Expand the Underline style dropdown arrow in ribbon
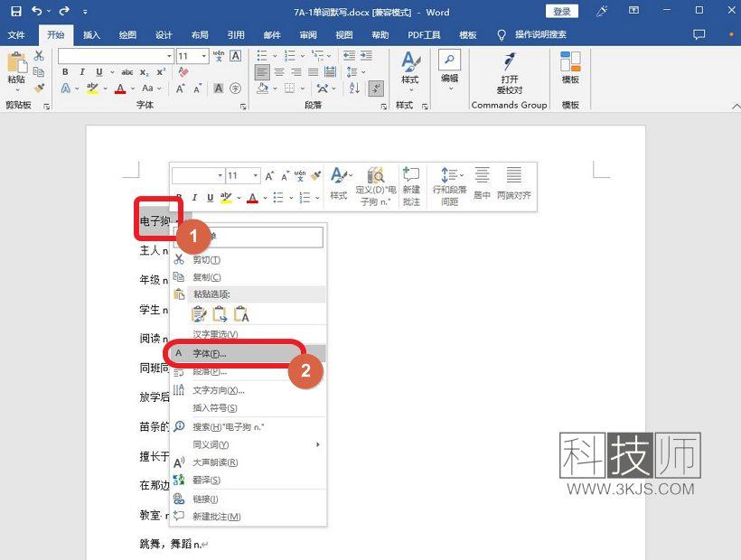 [x=112, y=72]
